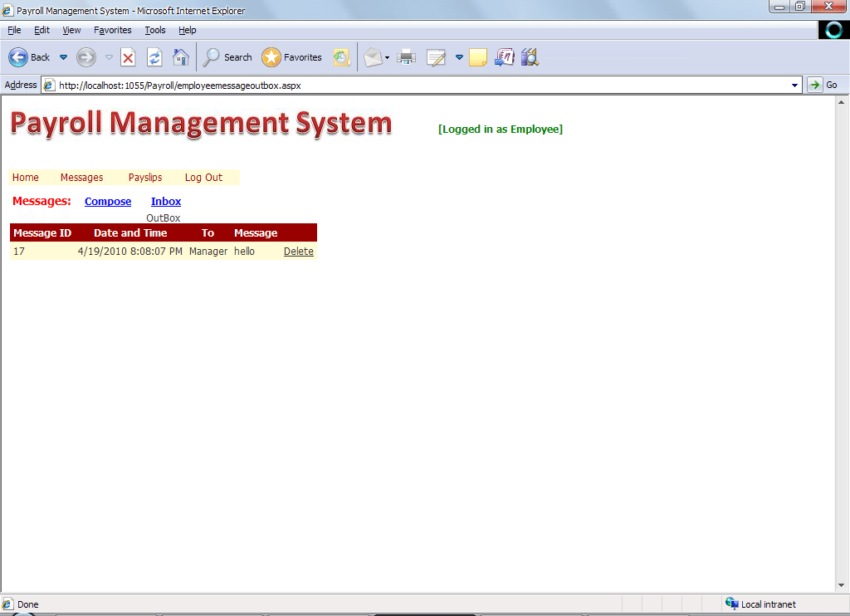850x616 pixels.
Task: Open the Favorites star in the toolbar
Action: coord(292,57)
